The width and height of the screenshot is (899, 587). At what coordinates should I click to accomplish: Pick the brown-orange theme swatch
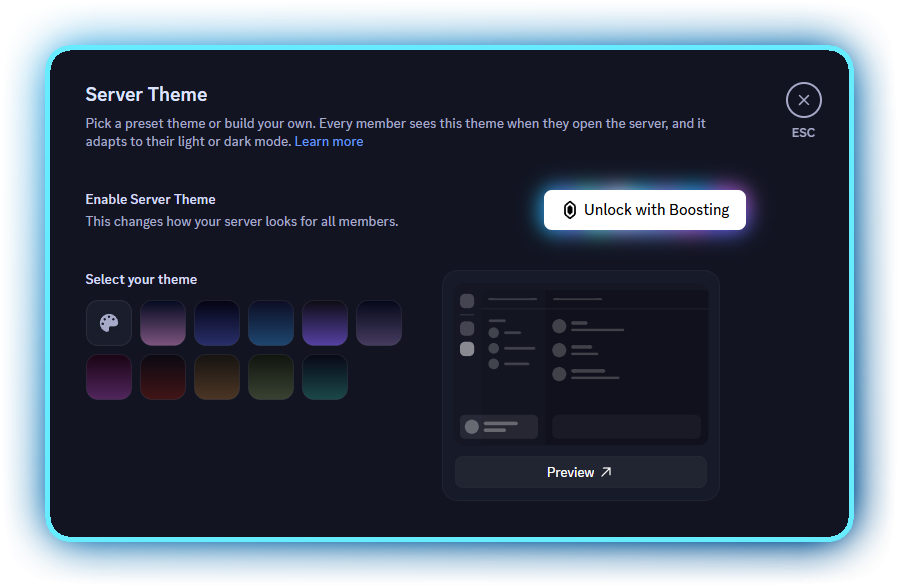click(x=217, y=377)
